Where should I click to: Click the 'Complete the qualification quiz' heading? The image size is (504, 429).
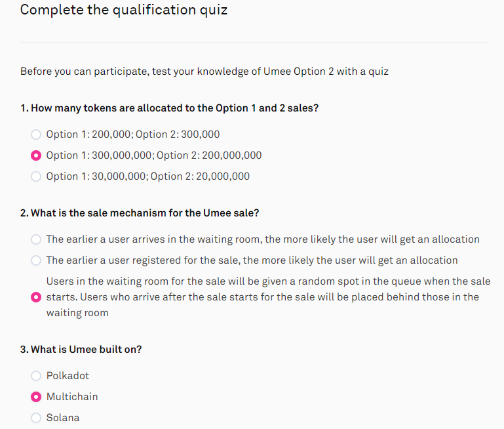(124, 10)
